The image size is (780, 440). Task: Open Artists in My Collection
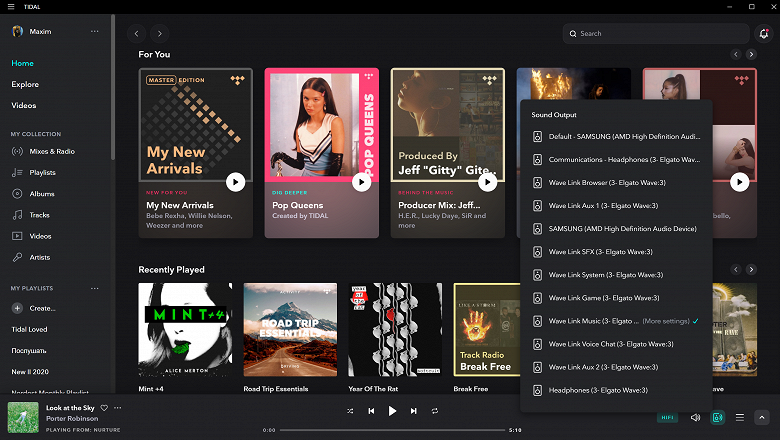point(31,258)
